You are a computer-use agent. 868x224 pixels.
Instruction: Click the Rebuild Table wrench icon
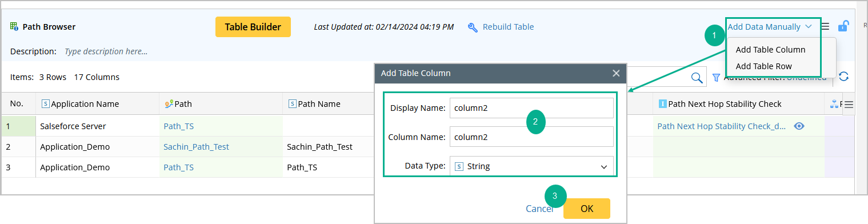(x=473, y=27)
